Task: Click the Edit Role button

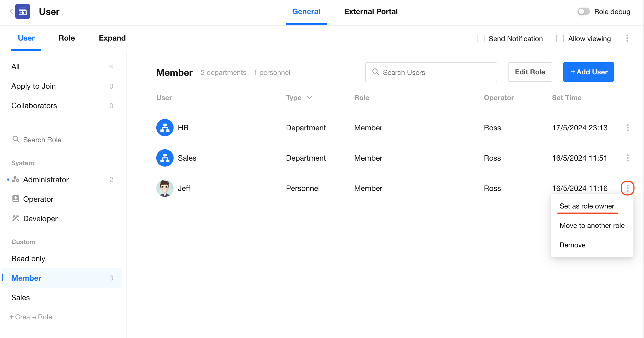Action: pos(530,72)
